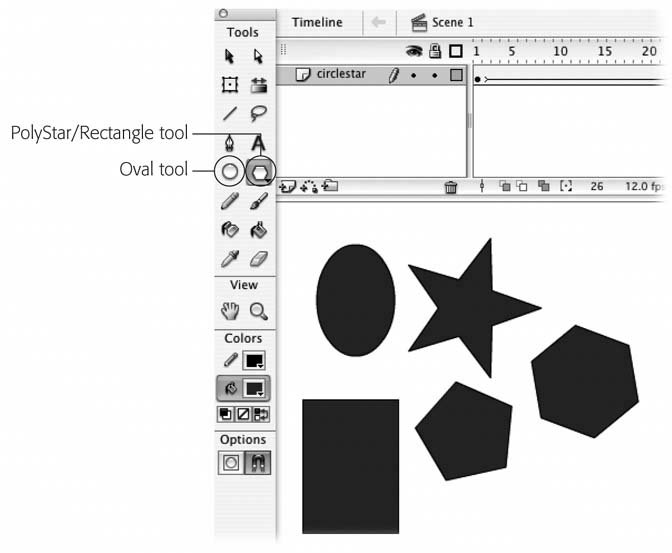Image resolution: width=672 pixels, height=553 pixels.
Task: Choose the Free Transform tool
Action: tap(230, 84)
